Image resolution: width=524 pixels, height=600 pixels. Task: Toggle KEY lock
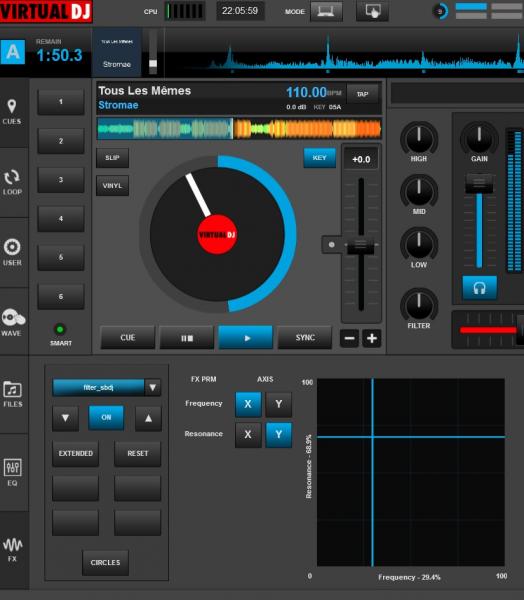320,158
